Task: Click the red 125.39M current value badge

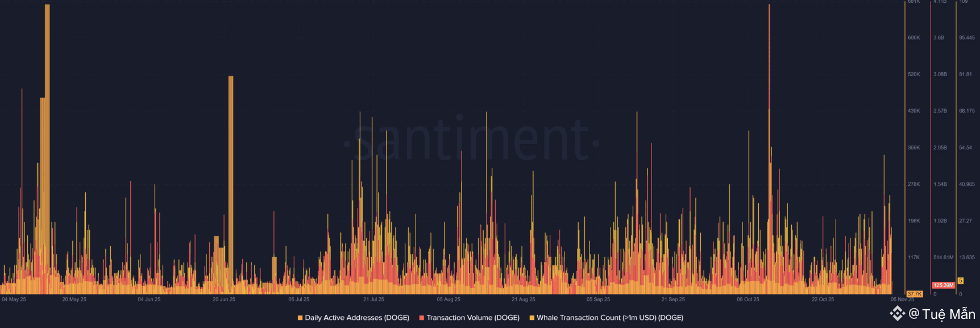Action: coord(943,285)
